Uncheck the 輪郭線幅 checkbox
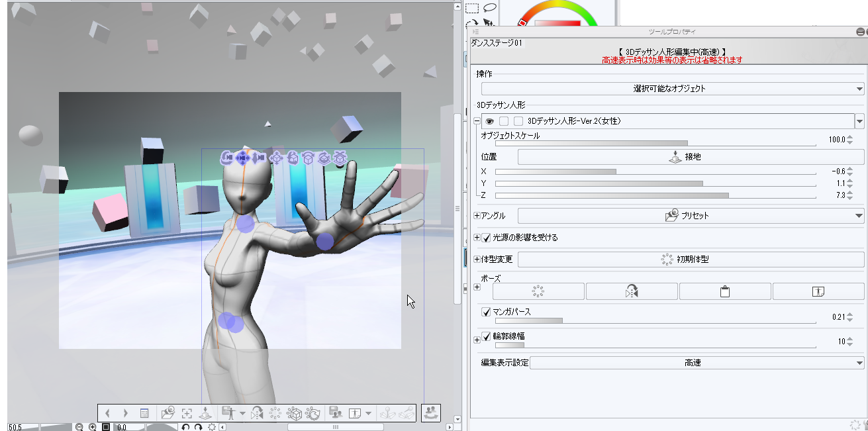 click(487, 336)
